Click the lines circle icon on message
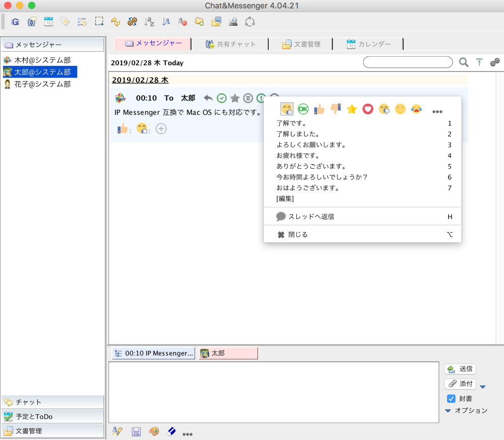This screenshot has width=504, height=440. [248, 98]
